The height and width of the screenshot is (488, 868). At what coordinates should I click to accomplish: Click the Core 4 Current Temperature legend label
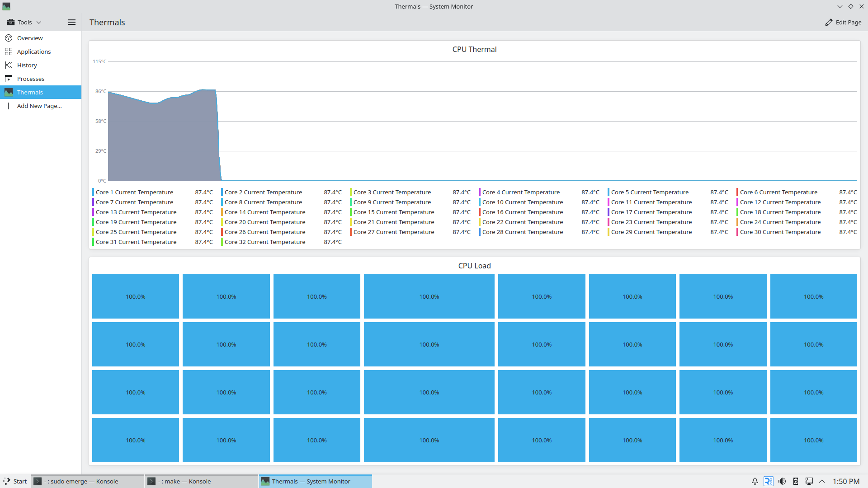pos(521,192)
